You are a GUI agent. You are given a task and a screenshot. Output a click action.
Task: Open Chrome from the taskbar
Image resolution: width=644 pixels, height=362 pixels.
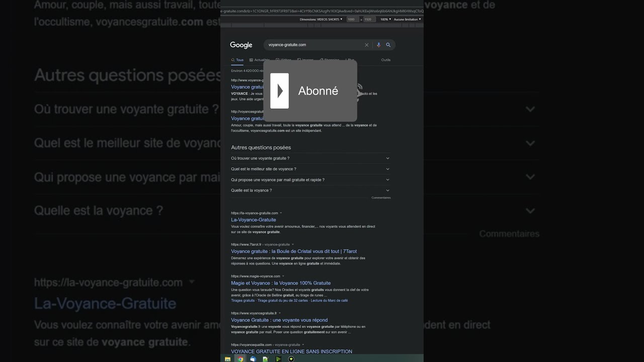pos(240,359)
